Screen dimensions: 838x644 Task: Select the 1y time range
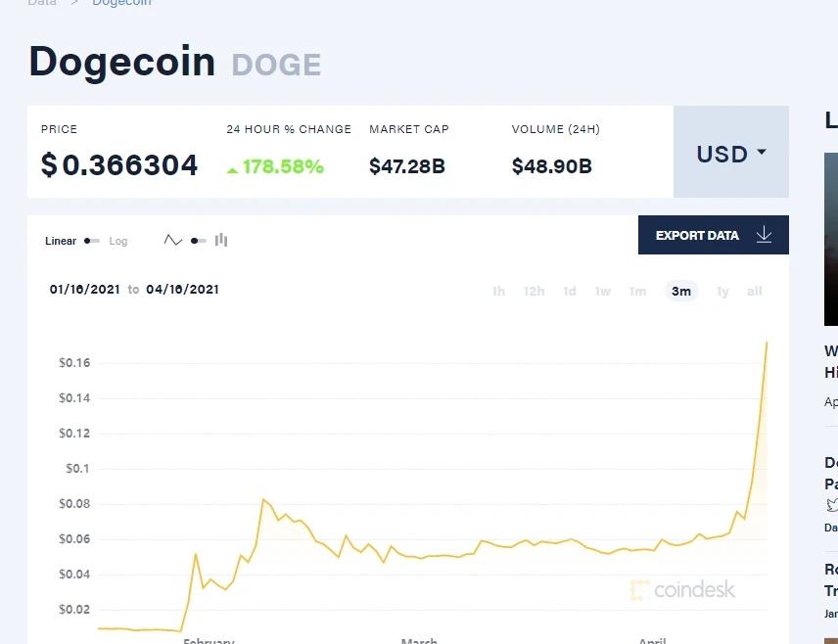(x=722, y=292)
